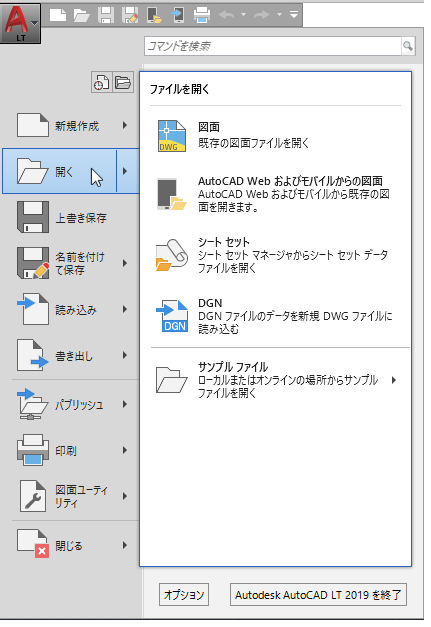Click the 閉じる red X document icon

click(33, 545)
